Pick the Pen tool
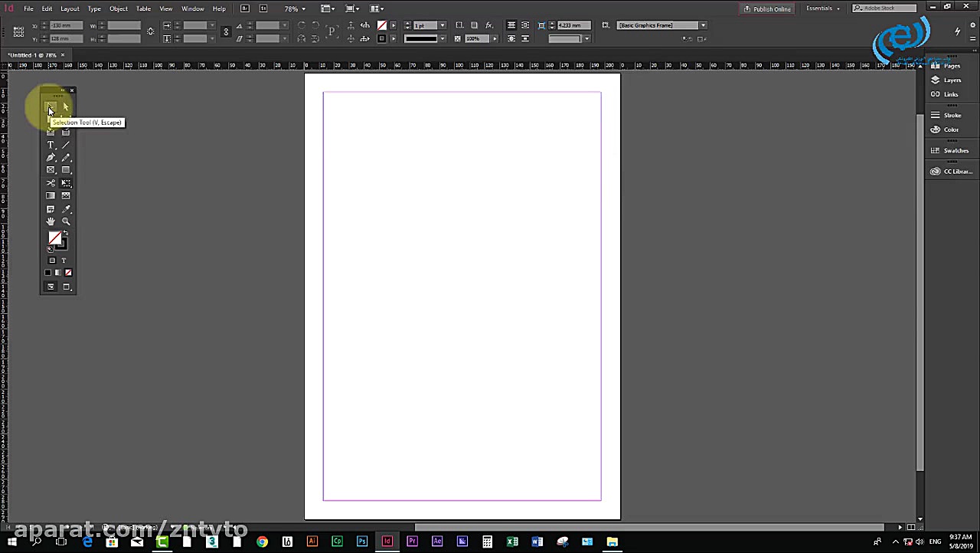This screenshot has width=980, height=553. 51,158
